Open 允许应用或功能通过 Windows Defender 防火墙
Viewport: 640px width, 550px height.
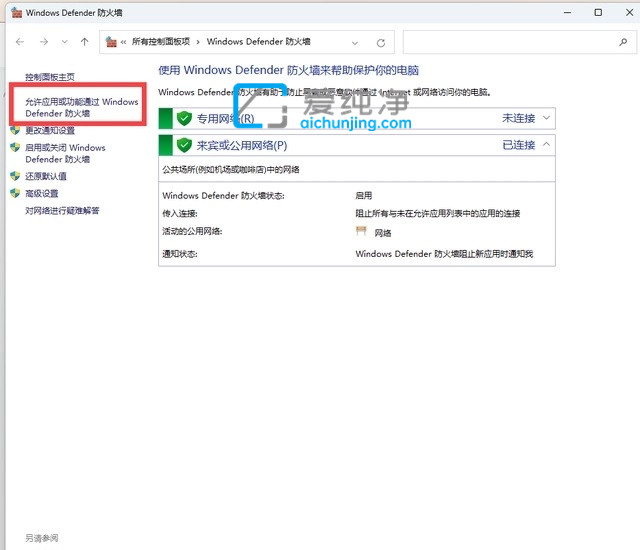pyautogui.click(x=82, y=107)
